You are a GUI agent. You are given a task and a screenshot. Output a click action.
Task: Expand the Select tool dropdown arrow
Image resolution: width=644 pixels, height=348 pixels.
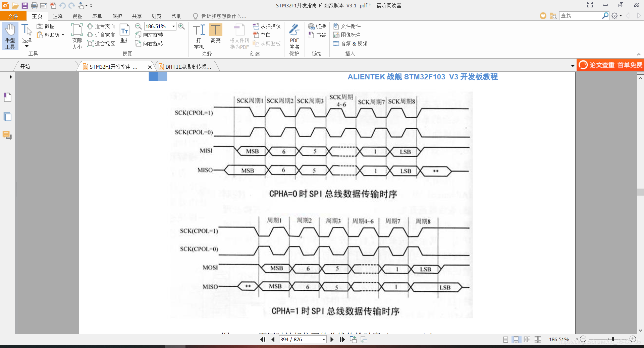26,46
